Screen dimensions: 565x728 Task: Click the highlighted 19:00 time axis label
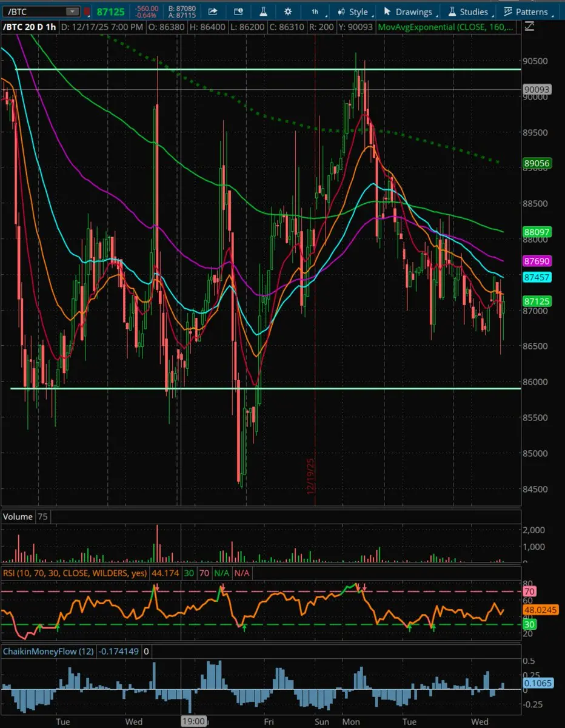click(195, 722)
